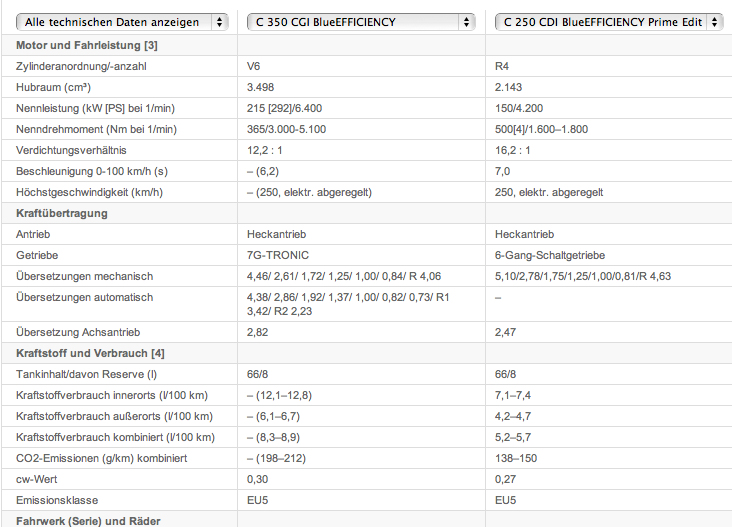This screenshot has height=527, width=732.
Task: Click the "Kraftübertragung" section header
Action: (x=62, y=213)
